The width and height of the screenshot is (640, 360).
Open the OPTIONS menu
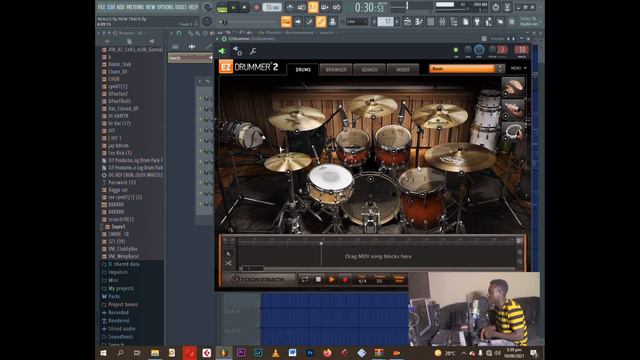tap(165, 7)
